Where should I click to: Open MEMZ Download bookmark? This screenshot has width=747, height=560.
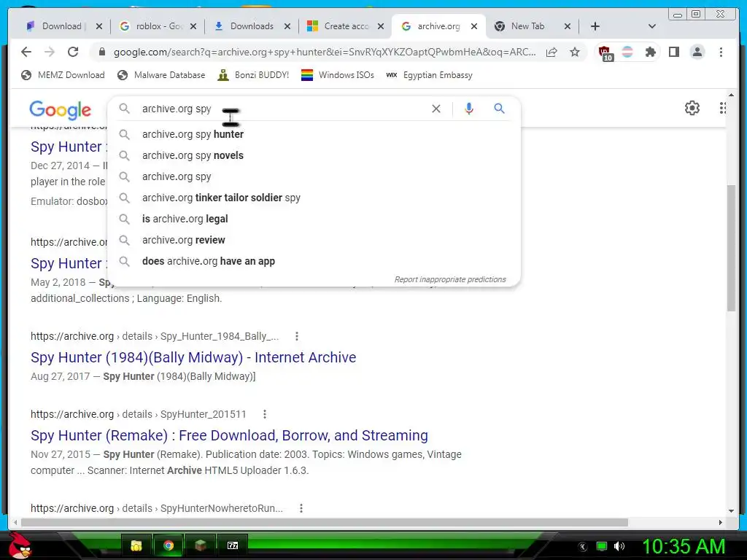(x=63, y=75)
